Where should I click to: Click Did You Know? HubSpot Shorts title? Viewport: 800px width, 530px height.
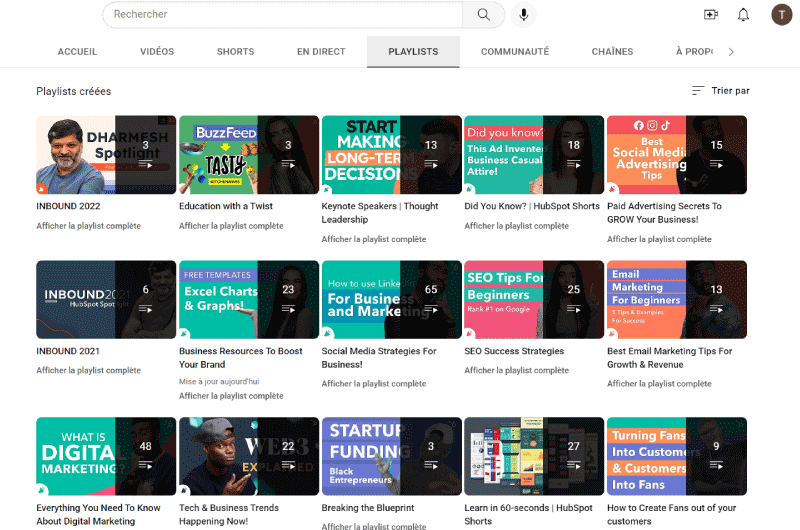coord(532,206)
